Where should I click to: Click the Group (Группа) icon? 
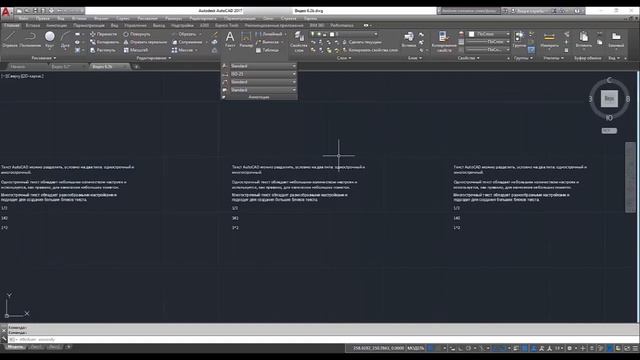pos(519,39)
